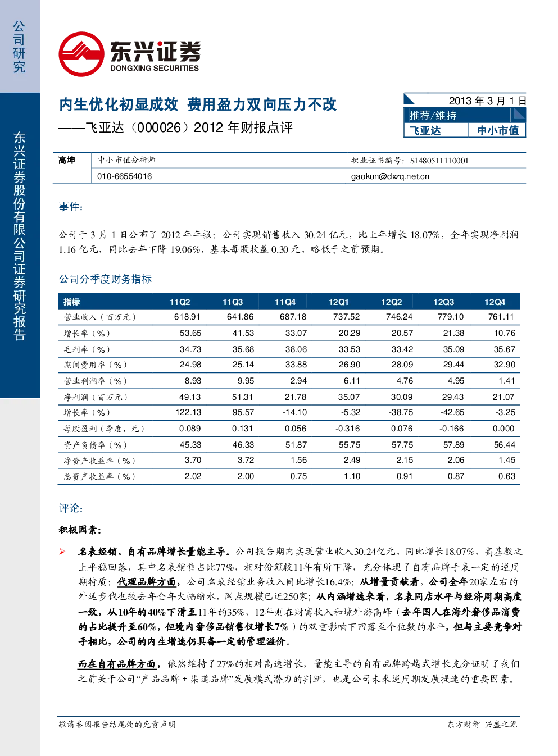Click the 积极因素： subheading
The image size is (558, 756).
[x=80, y=530]
